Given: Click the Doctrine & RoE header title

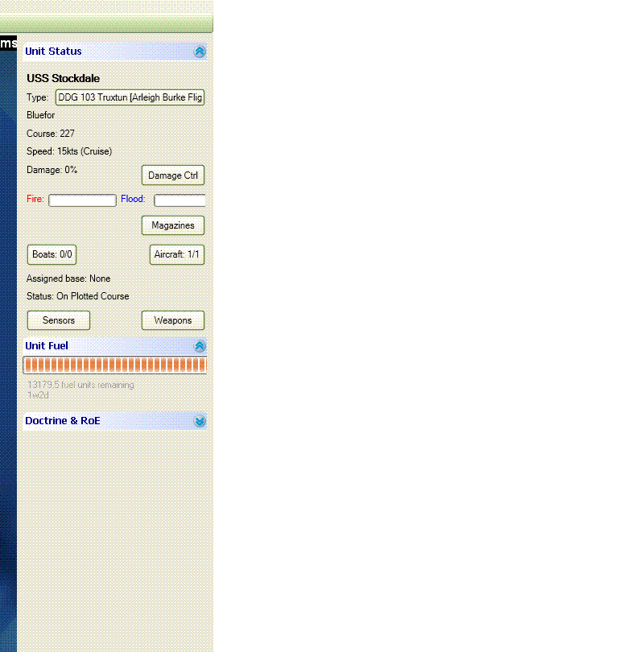Looking at the screenshot, I should tap(62, 421).
